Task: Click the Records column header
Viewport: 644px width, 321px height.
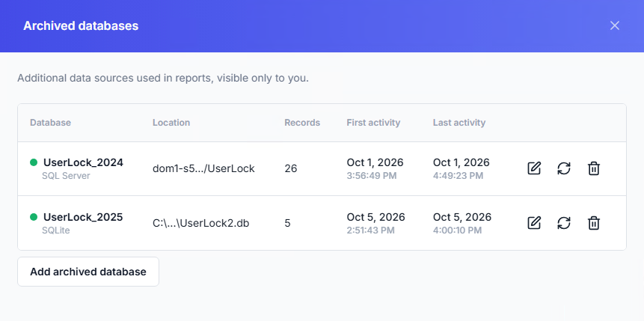Action: 302,123
